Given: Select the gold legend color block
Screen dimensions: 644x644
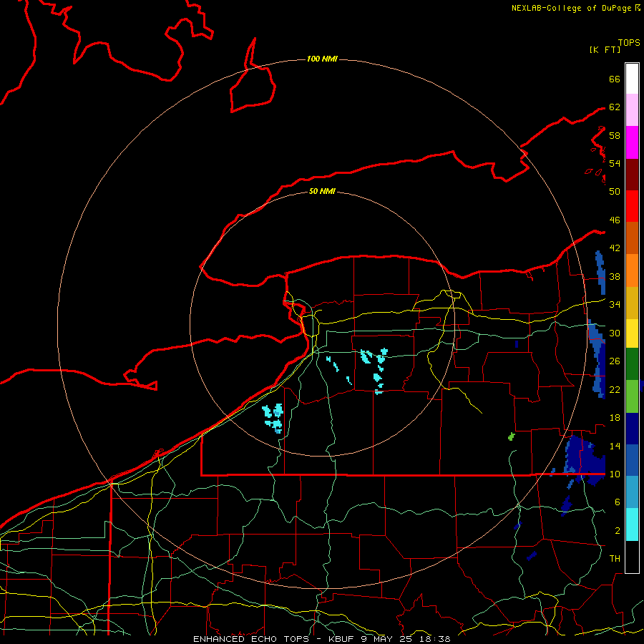Looking at the screenshot, I should click(x=632, y=303).
